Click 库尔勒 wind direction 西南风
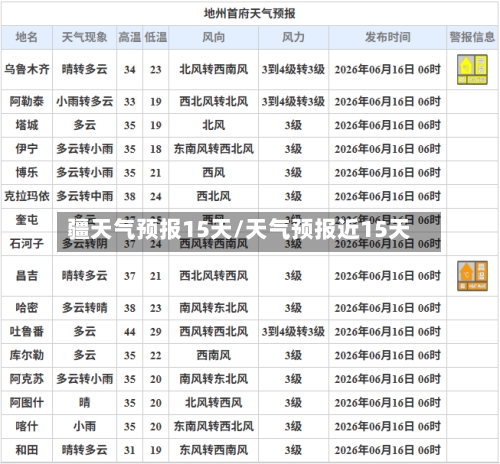Image resolution: width=500 pixels, height=464 pixels. 213,355
